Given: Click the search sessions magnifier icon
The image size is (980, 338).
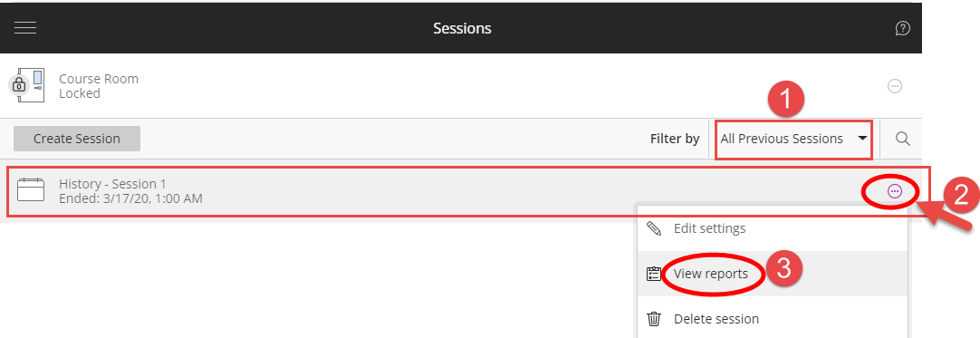Looking at the screenshot, I should 902,139.
